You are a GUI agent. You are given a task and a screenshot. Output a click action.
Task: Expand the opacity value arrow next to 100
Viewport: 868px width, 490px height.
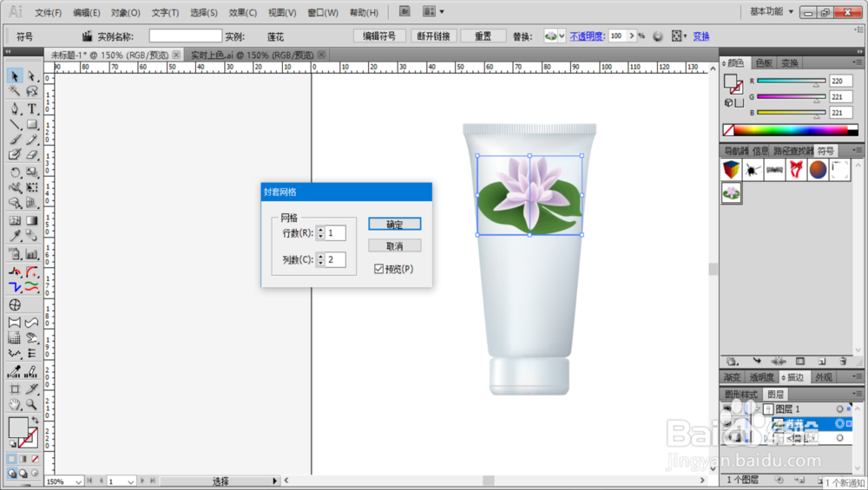[x=632, y=36]
